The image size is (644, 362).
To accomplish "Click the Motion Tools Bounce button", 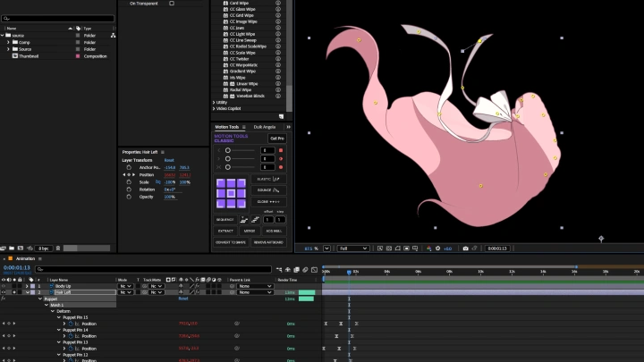I will [270, 190].
